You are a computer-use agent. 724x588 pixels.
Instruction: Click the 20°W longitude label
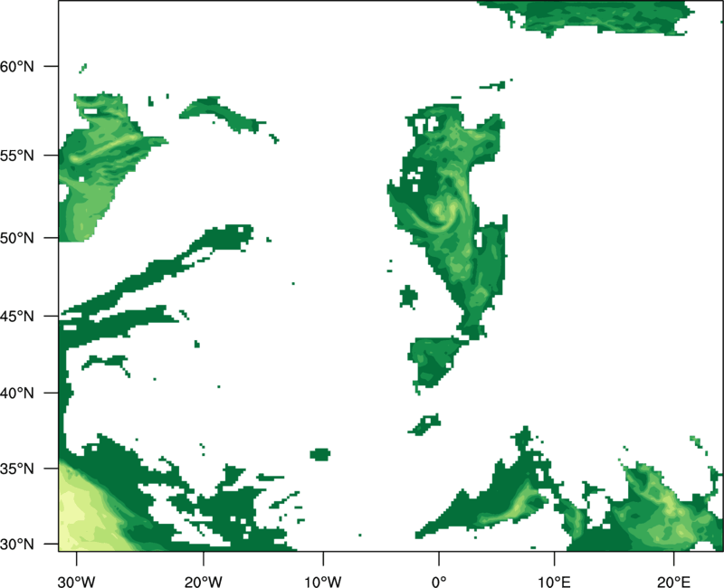[203, 582]
